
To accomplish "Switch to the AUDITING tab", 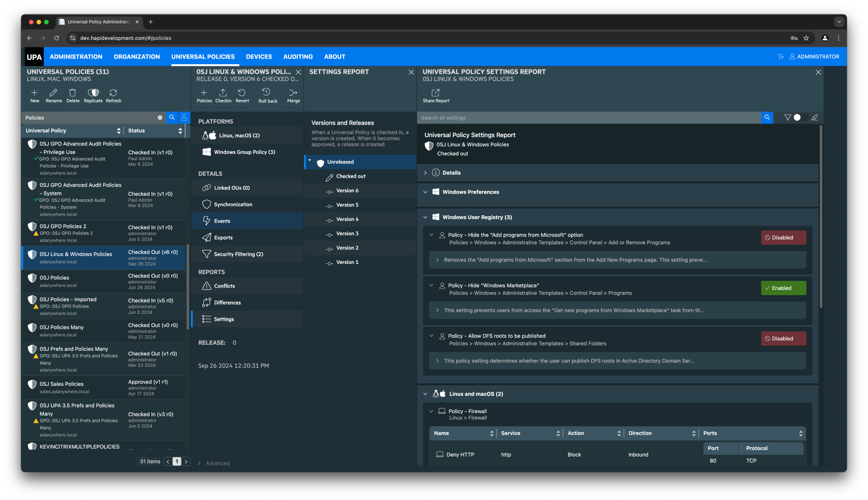I will point(298,56).
